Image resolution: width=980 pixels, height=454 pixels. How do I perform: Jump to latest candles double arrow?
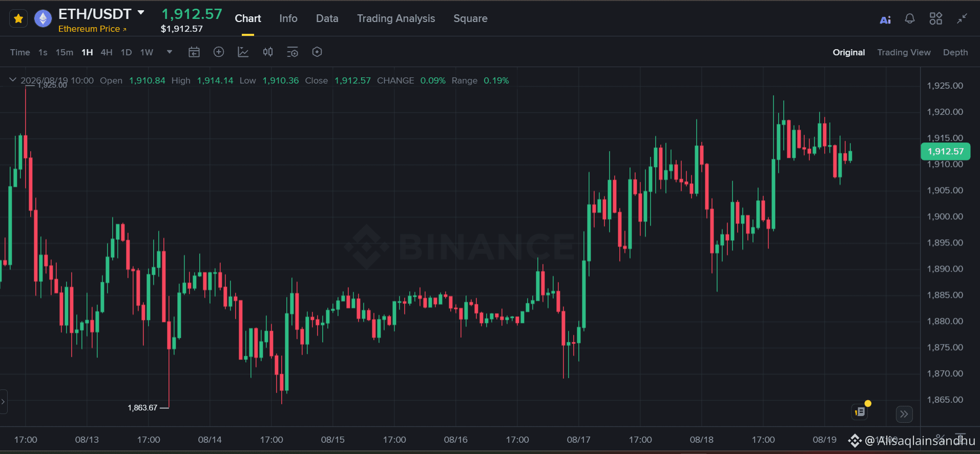(x=904, y=414)
